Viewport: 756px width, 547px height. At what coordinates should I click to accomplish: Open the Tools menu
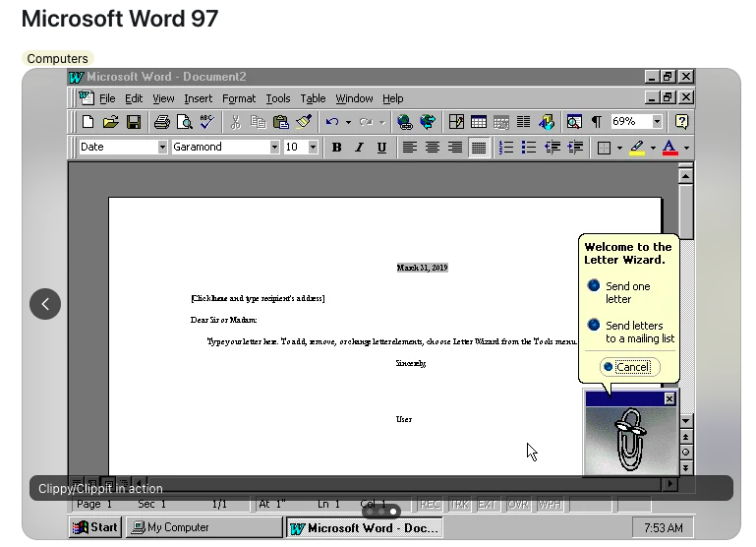pyautogui.click(x=278, y=98)
